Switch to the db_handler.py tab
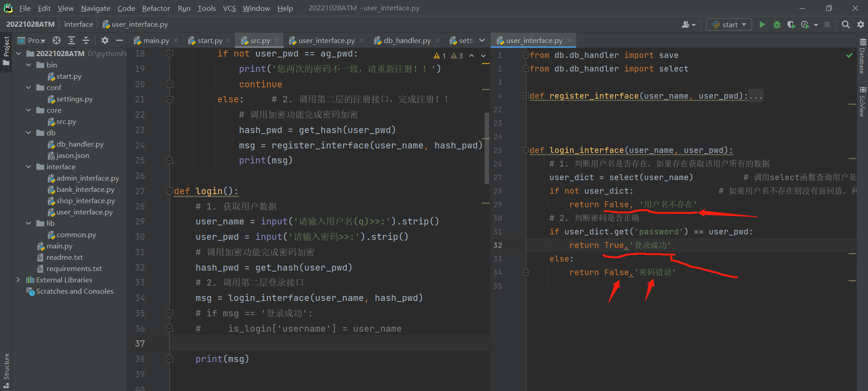Screen dimensions: 868x391 click(407, 40)
